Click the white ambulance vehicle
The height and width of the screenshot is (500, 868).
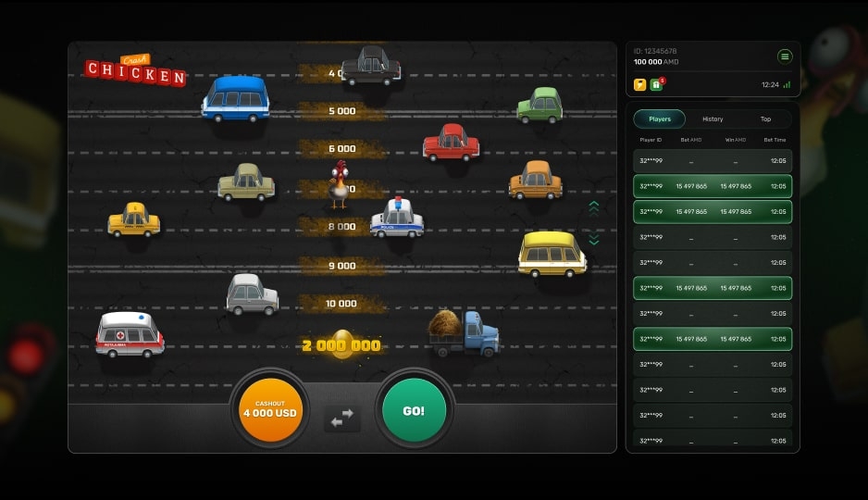130,334
